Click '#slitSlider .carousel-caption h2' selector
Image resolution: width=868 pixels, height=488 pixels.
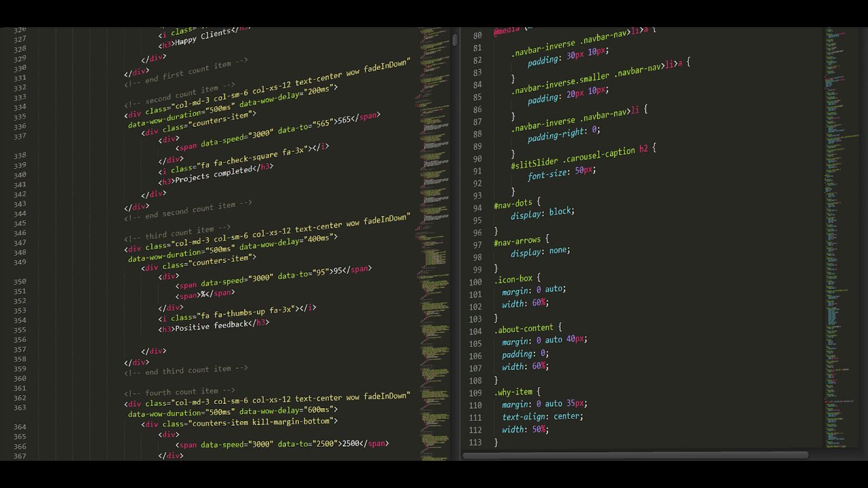click(x=580, y=157)
